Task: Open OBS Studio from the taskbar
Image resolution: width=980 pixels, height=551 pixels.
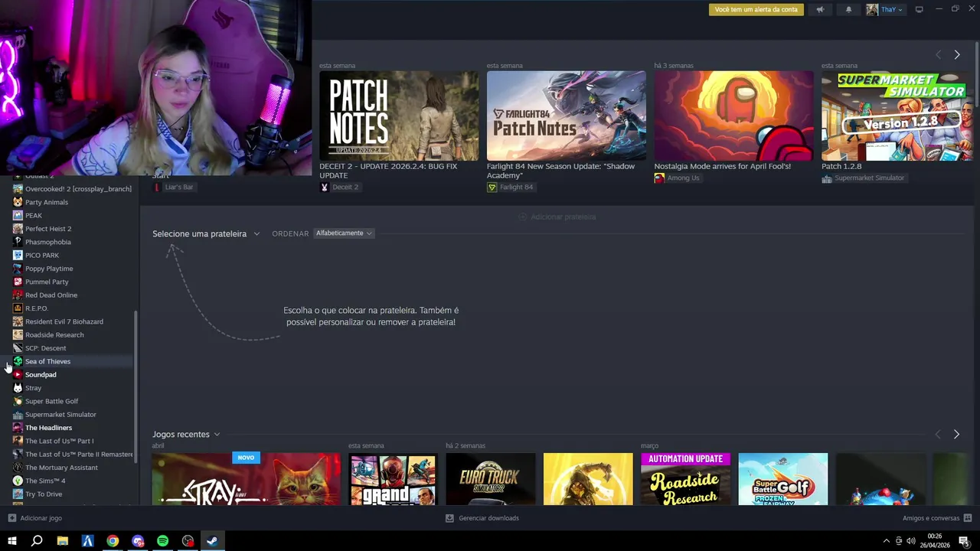Action: [x=188, y=541]
